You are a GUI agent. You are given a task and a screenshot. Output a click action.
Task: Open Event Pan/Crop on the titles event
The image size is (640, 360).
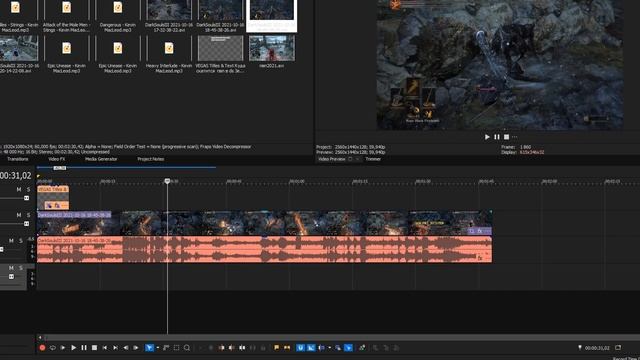point(49,206)
